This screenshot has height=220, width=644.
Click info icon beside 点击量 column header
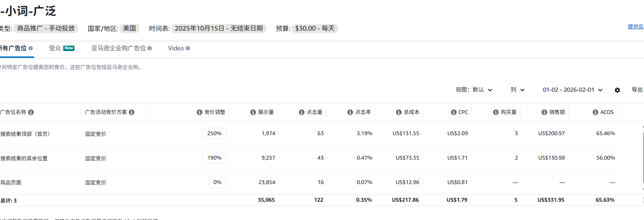(302, 112)
